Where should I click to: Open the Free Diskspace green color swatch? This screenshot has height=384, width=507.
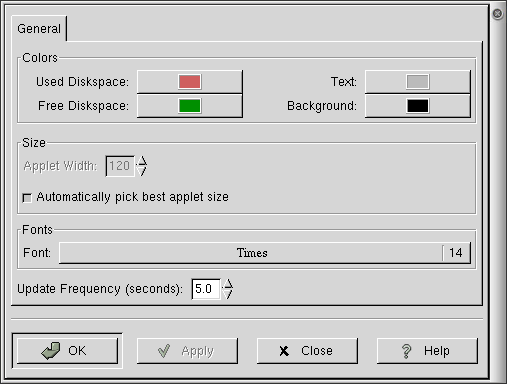(190, 106)
